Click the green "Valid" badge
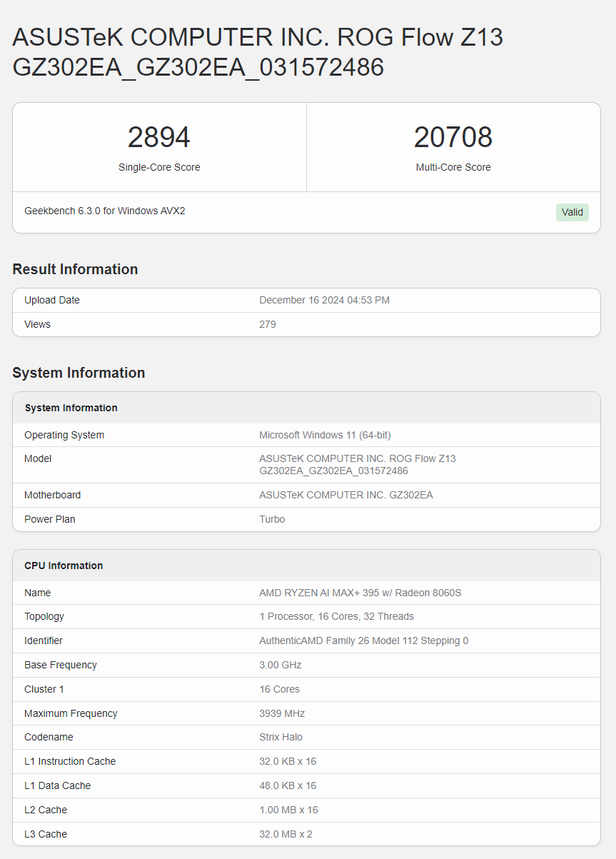Screen dimensions: 616x859 (572, 212)
